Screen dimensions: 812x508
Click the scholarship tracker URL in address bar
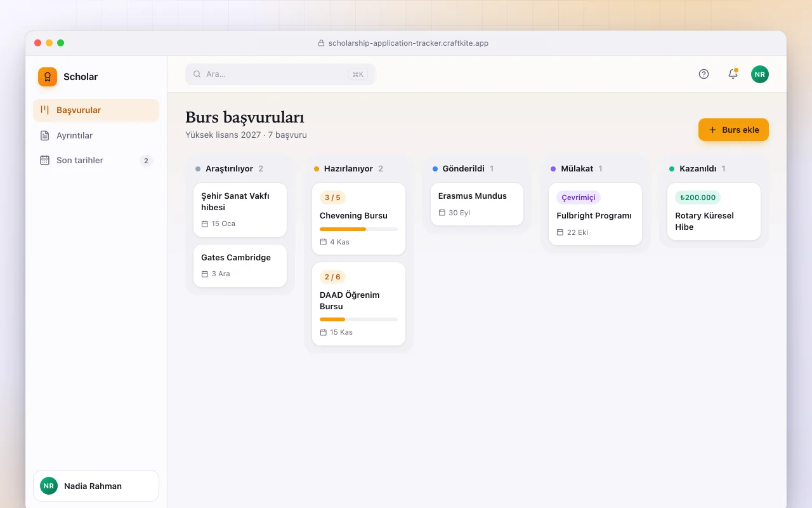pos(409,43)
